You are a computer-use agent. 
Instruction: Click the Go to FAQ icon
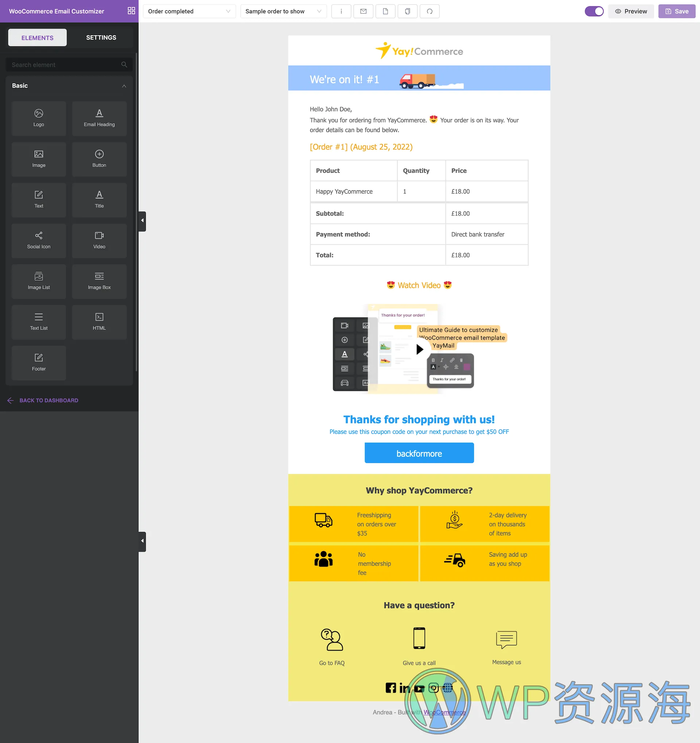pos(332,639)
